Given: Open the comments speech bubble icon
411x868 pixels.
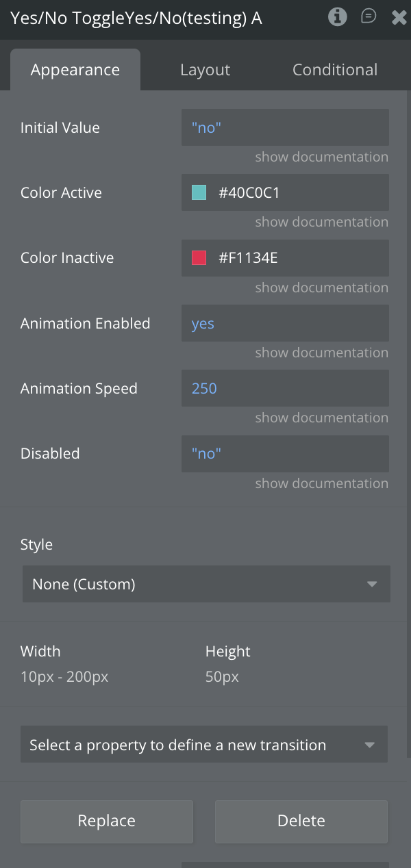Looking at the screenshot, I should (369, 16).
